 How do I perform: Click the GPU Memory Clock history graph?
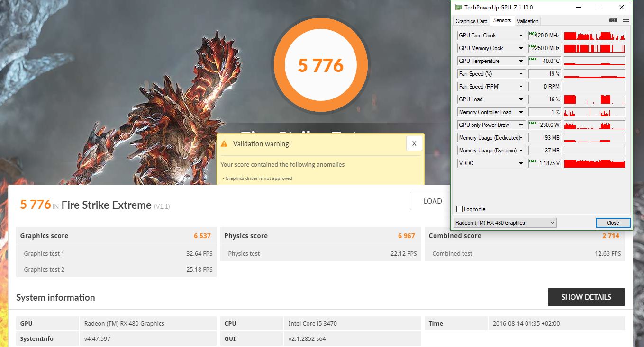[x=594, y=48]
